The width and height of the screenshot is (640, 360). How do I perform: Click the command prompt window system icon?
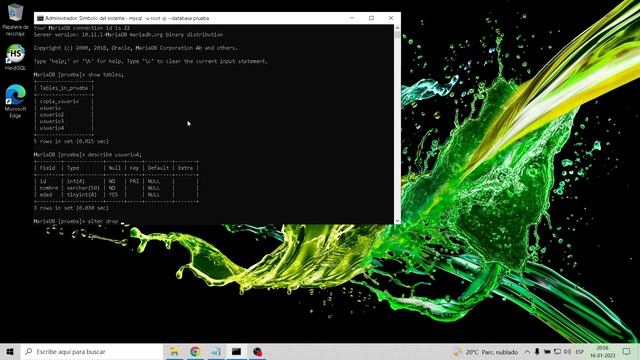pyautogui.click(x=40, y=18)
